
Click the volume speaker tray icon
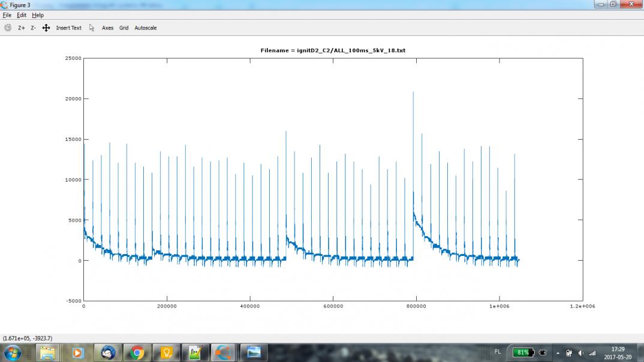(x=580, y=352)
